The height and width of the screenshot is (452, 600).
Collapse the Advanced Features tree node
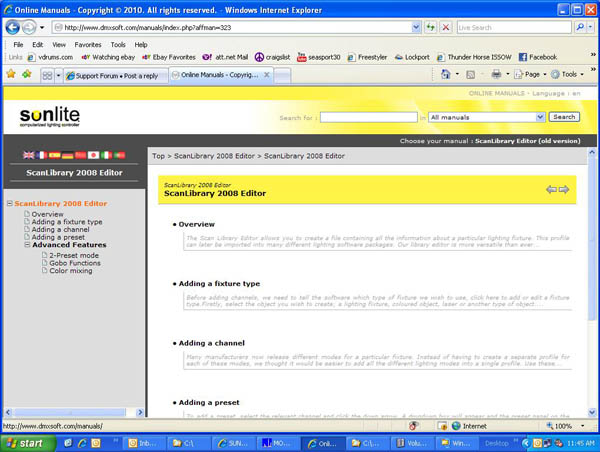pyautogui.click(x=28, y=245)
